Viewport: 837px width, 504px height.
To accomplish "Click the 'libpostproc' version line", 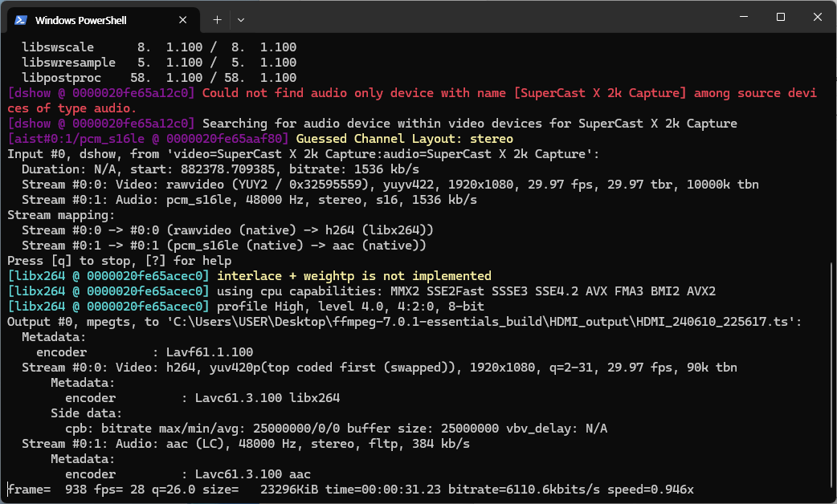I will (159, 78).
